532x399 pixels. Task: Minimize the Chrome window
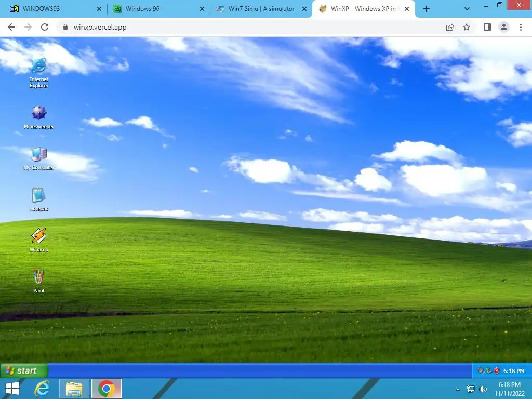(x=486, y=5)
